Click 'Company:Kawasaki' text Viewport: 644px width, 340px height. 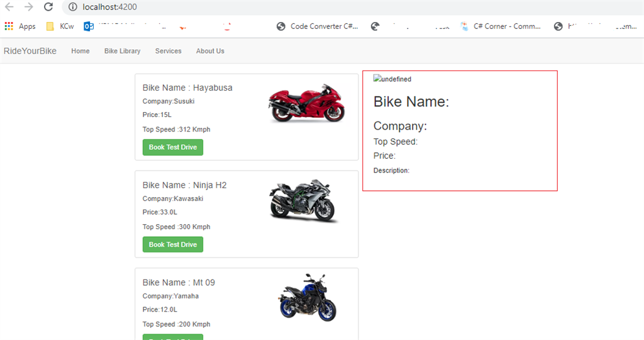173,198
